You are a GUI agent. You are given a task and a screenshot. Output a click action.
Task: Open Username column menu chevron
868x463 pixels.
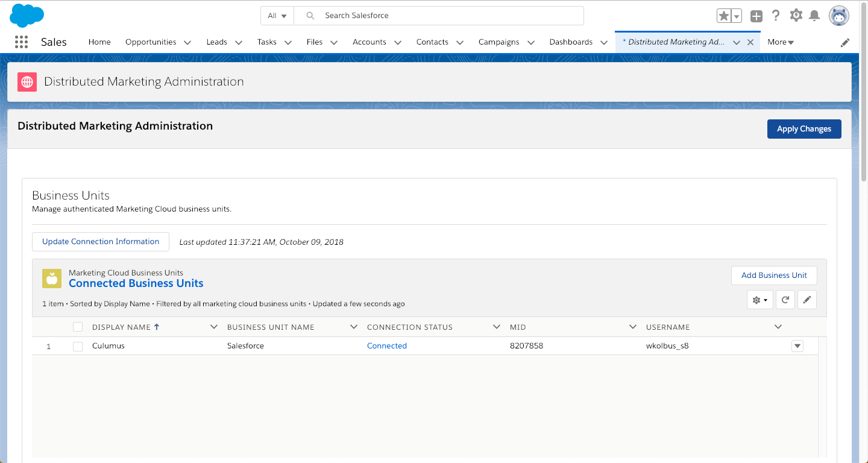(x=778, y=327)
